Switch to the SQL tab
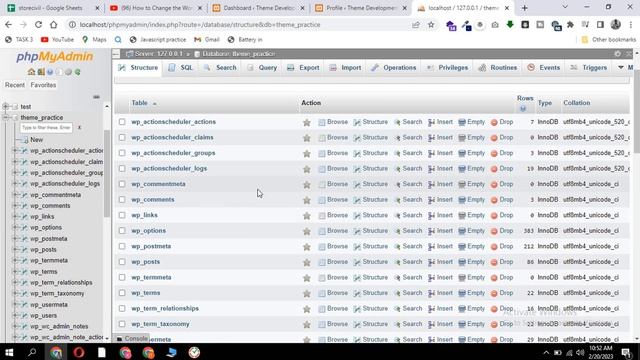The height and width of the screenshot is (360, 640). tap(181, 68)
